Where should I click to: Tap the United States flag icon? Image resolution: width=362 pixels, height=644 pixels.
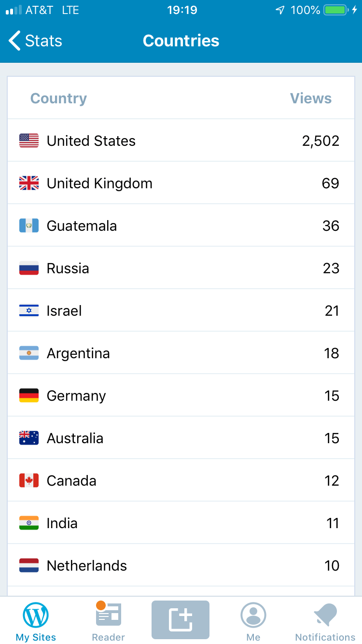coord(29,141)
